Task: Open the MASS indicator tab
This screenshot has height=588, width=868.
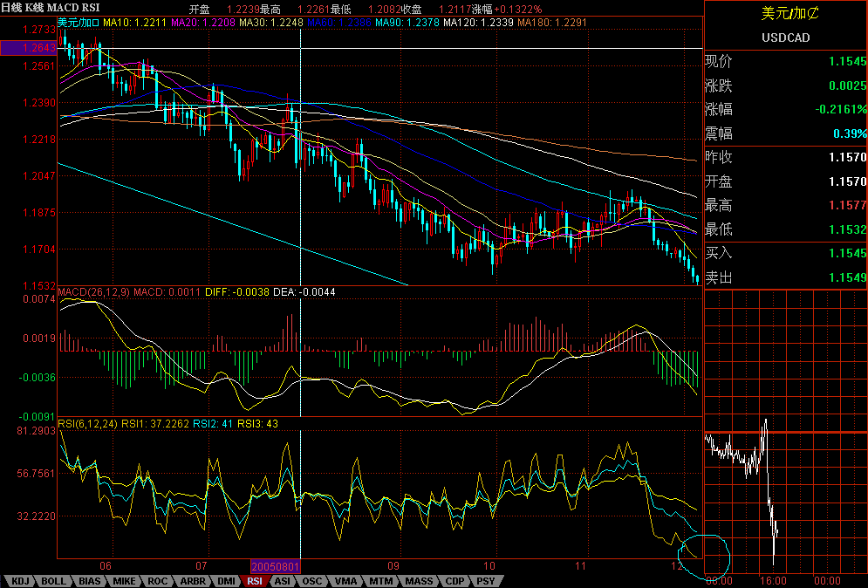Action: [418, 580]
